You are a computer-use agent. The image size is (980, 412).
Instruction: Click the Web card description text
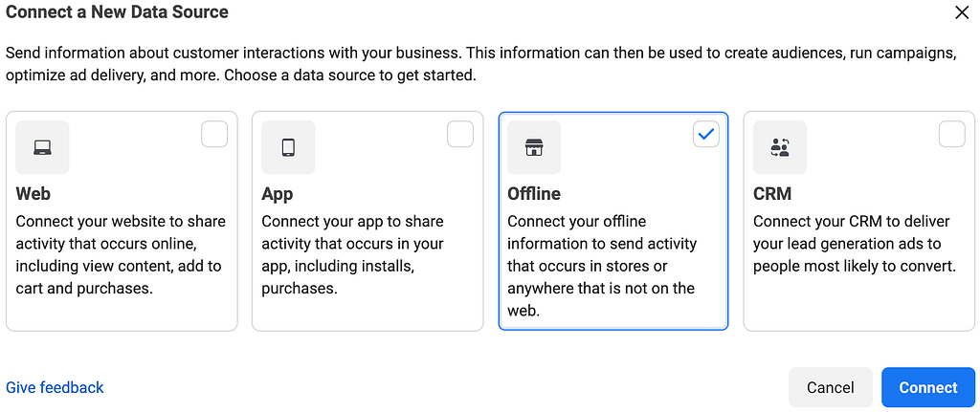tap(121, 255)
